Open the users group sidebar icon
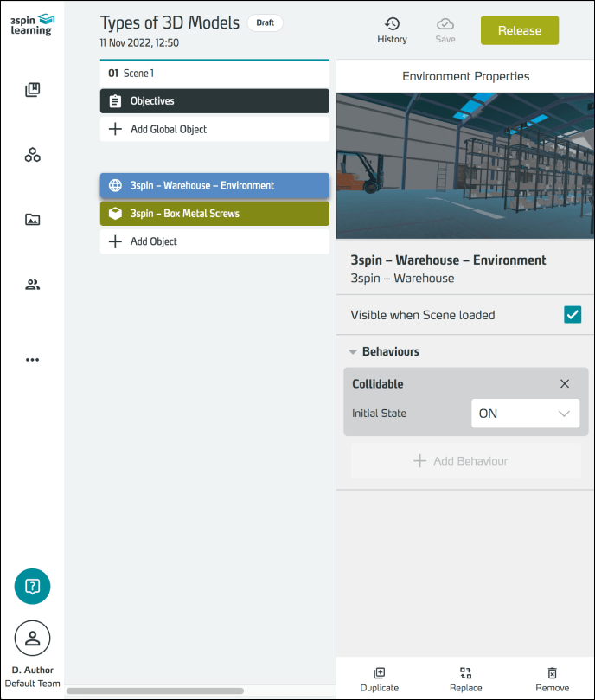Image resolution: width=595 pixels, height=700 pixels. [32, 285]
